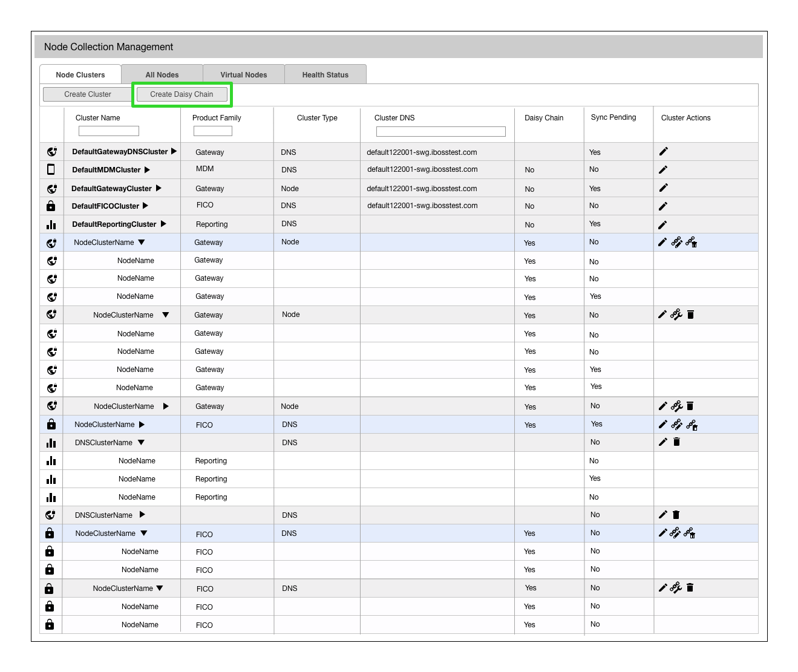Expand the DefaultGatewayDNSCluster row arrow
Viewport: 798px width, 672px height.
[174, 151]
